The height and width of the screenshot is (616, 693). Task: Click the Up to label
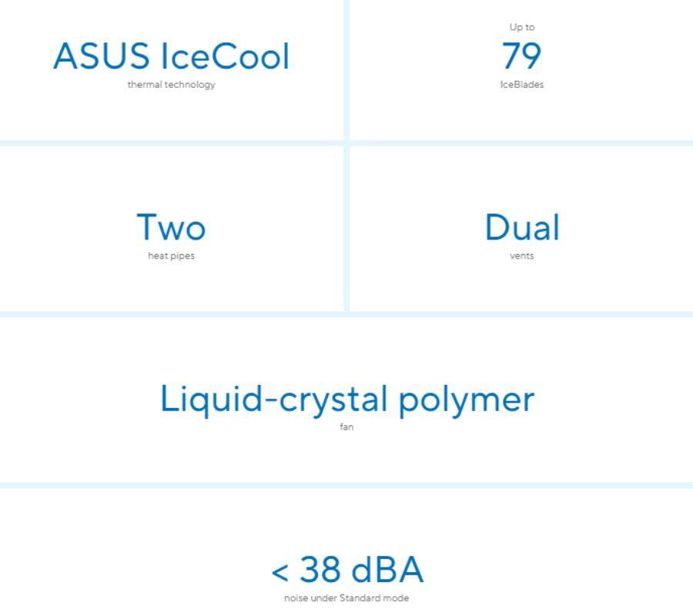point(521,27)
